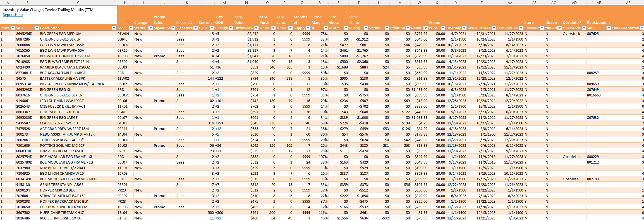Image resolution: width=644 pixels, height=220 pixels.
Task: Open the Months of Supply filter dropdown
Action: click(308, 28)
